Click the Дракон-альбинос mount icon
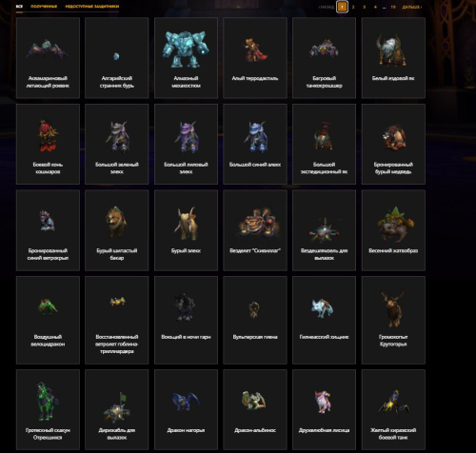 coord(254,401)
